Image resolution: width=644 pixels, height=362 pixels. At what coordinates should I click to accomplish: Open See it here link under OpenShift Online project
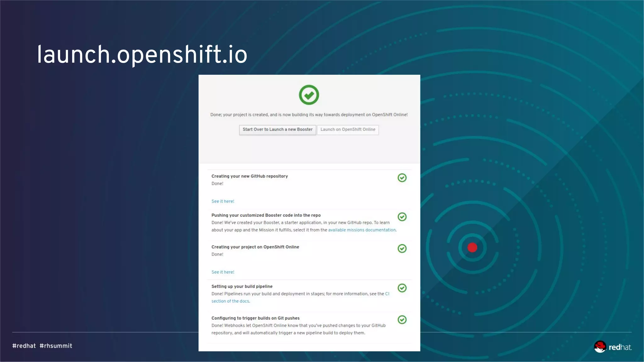coord(223,272)
